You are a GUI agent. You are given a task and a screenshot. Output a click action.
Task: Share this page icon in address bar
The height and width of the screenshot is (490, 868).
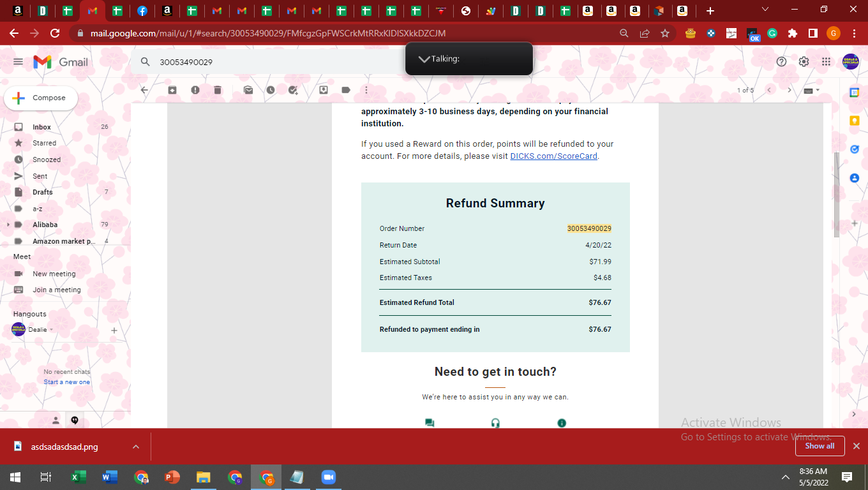(x=645, y=33)
